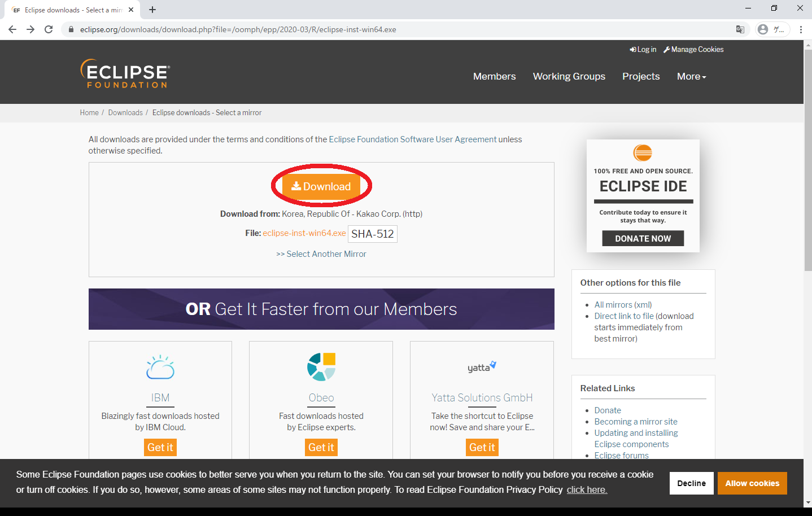Screen dimensions: 812x516
Task: Click the Eclipse IDE orange sphere logo
Action: click(643, 153)
